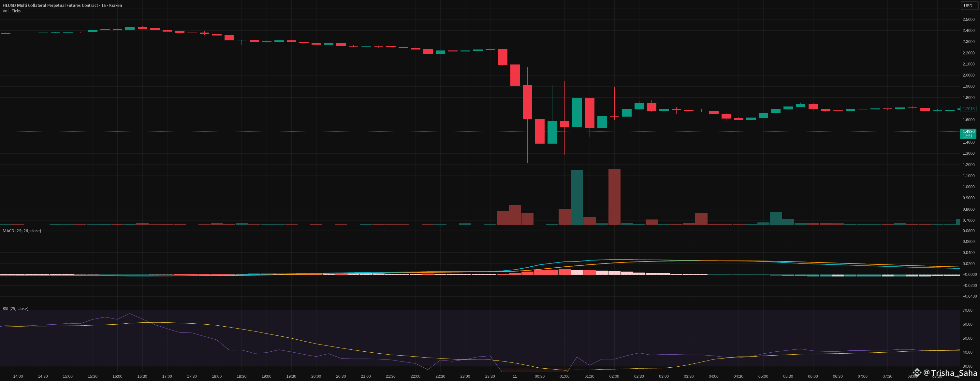The height and width of the screenshot is (381, 980).
Task: Click the 0.0800 level on MACD scale
Action: click(x=969, y=231)
